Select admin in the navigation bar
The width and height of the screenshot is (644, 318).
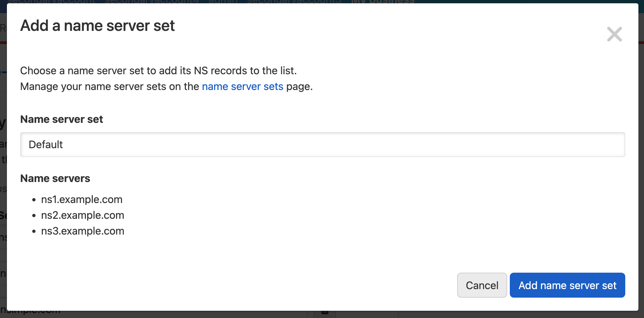[x=222, y=2]
